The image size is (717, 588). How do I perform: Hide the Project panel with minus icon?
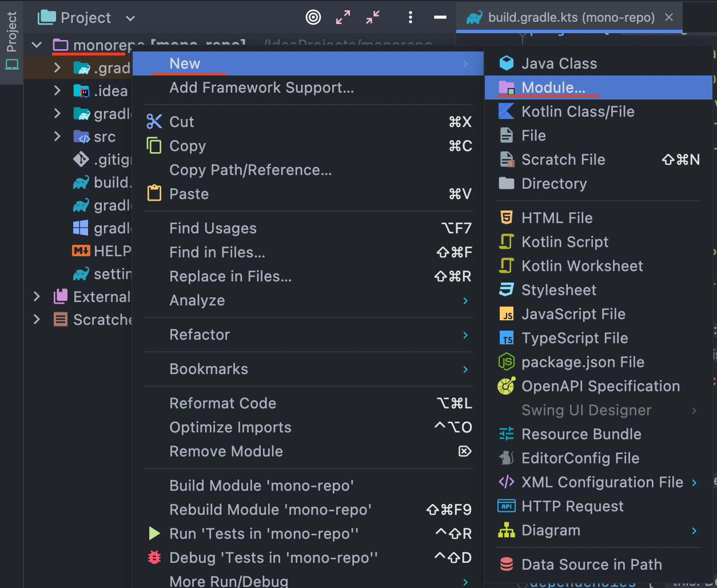click(440, 18)
